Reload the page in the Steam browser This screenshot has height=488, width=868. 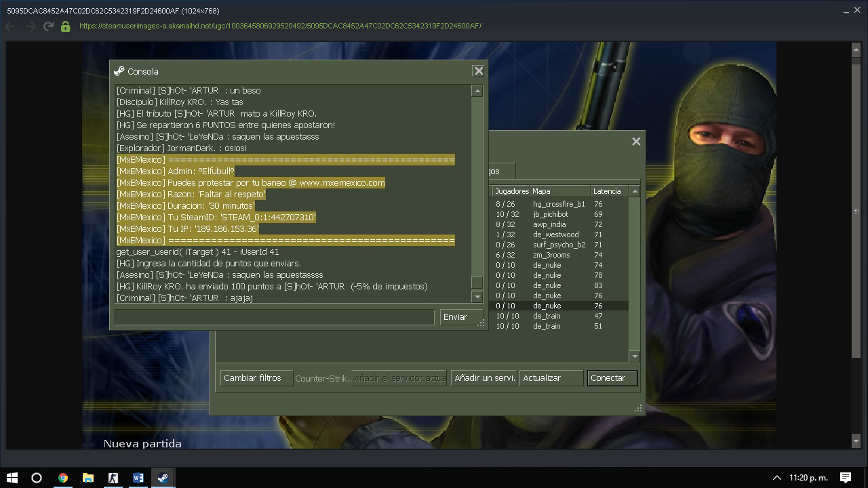[48, 26]
